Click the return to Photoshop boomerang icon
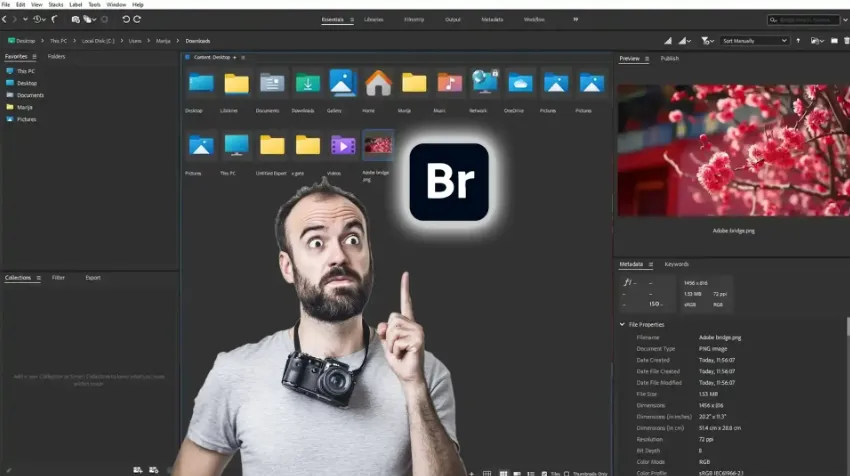The image size is (850, 476). [x=55, y=19]
